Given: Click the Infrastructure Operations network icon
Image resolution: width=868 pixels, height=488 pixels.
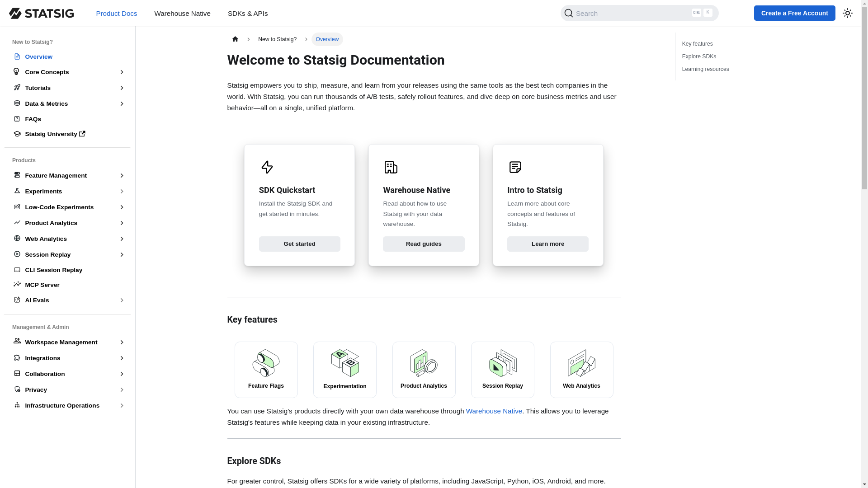Looking at the screenshot, I should 17,405.
